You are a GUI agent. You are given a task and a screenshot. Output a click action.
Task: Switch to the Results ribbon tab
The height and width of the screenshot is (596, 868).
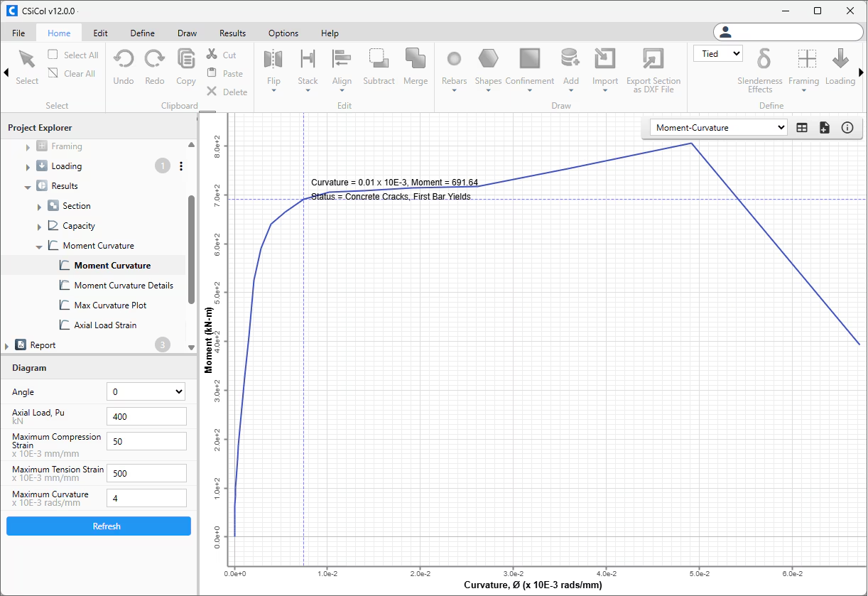232,33
